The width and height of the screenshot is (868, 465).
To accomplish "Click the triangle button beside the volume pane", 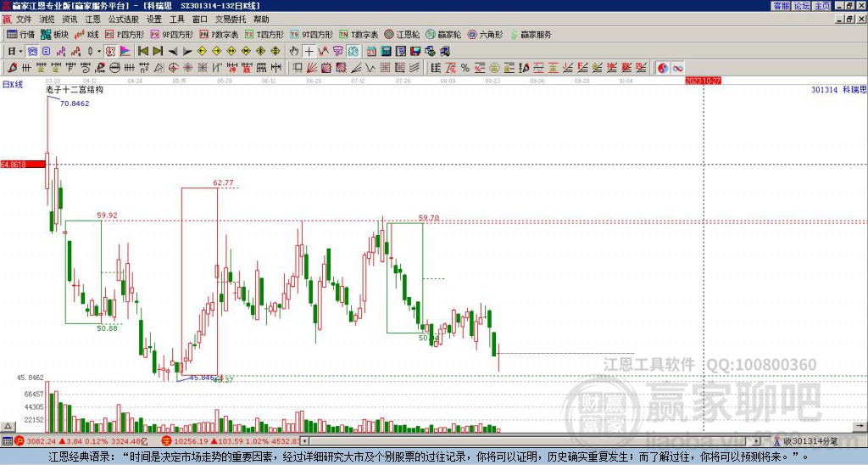I will click(8, 426).
